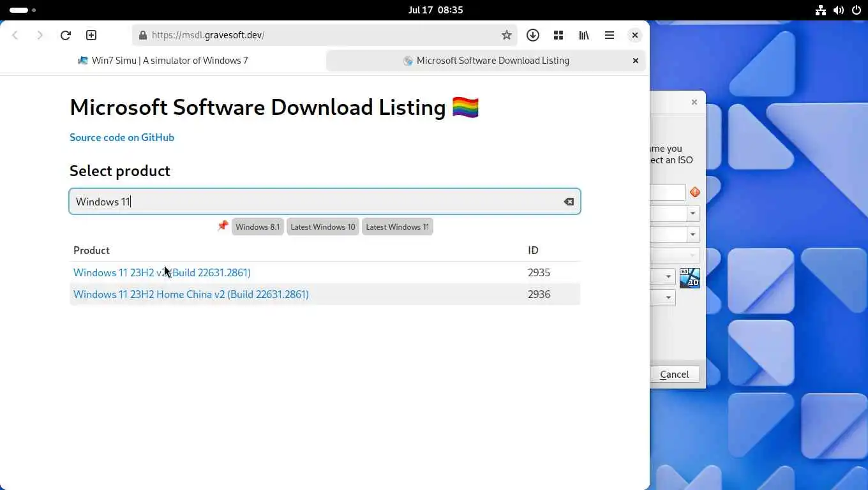This screenshot has width=868, height=490.
Task: Click ID value 2936
Action: [x=539, y=294]
